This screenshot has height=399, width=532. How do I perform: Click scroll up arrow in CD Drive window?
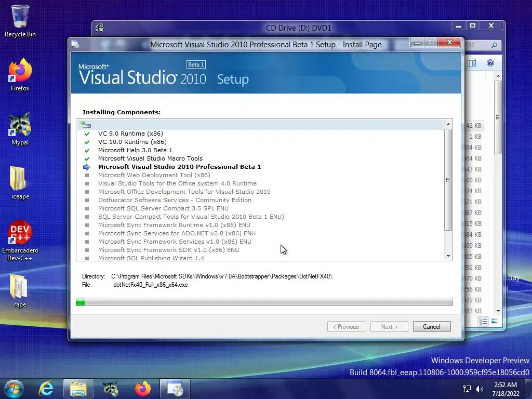pyautogui.click(x=498, y=76)
